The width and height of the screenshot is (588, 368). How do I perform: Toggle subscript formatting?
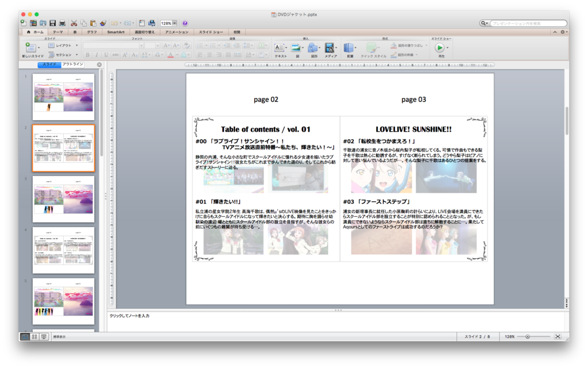tap(134, 55)
